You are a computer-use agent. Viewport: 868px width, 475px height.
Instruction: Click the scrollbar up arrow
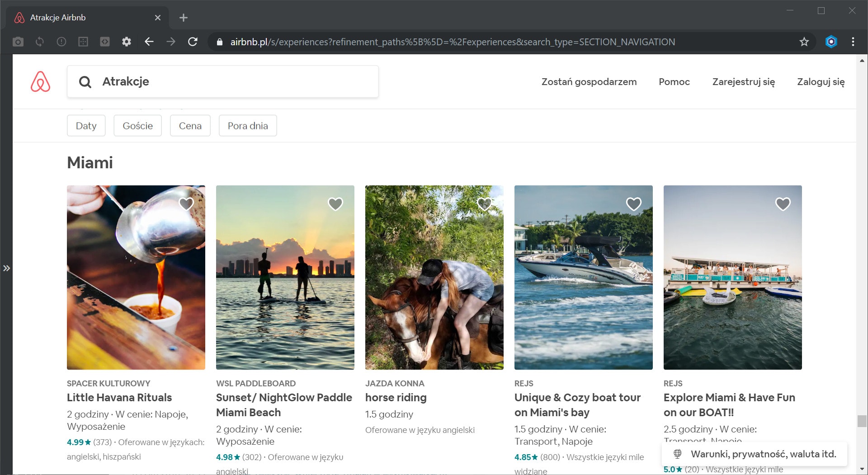point(862,60)
